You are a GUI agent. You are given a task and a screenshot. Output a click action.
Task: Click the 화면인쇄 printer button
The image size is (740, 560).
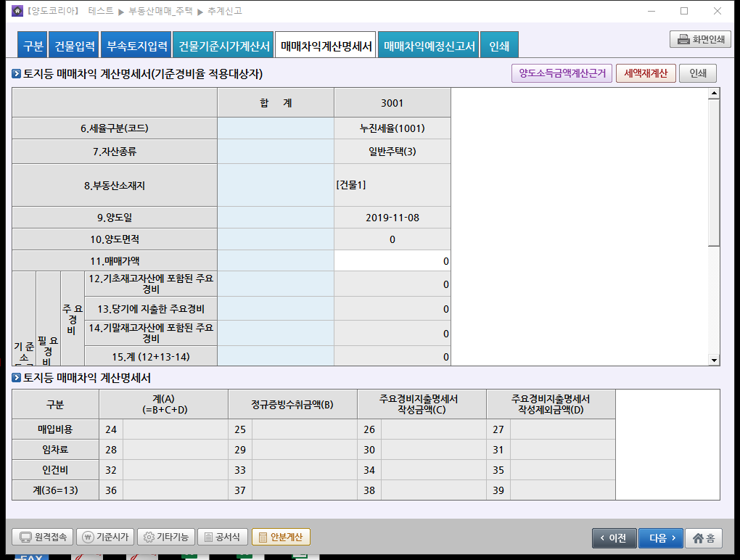coord(700,39)
